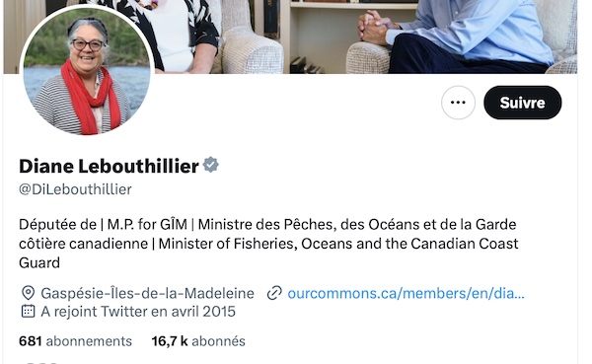Click the calendar icon beside join date

pyautogui.click(x=29, y=311)
